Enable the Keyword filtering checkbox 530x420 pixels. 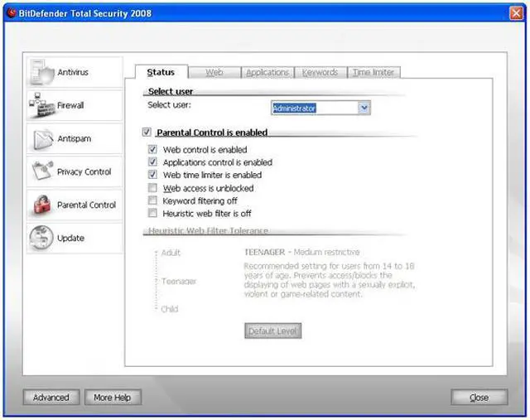(152, 200)
